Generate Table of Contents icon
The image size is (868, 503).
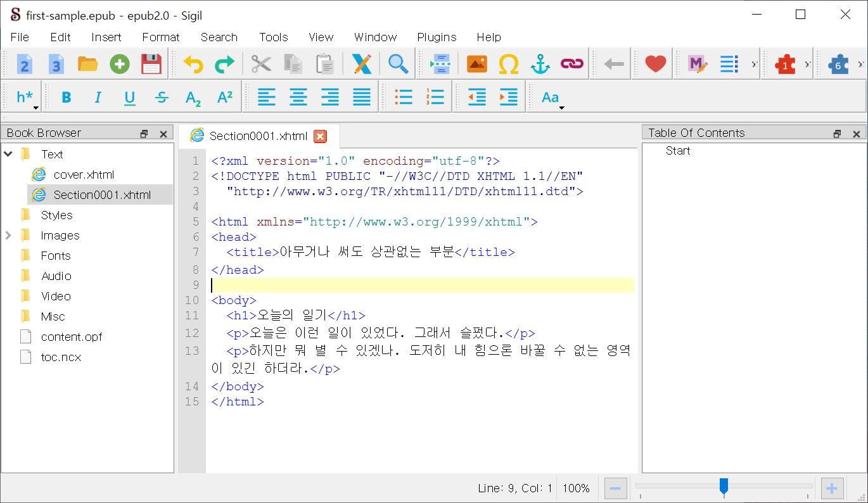point(729,64)
